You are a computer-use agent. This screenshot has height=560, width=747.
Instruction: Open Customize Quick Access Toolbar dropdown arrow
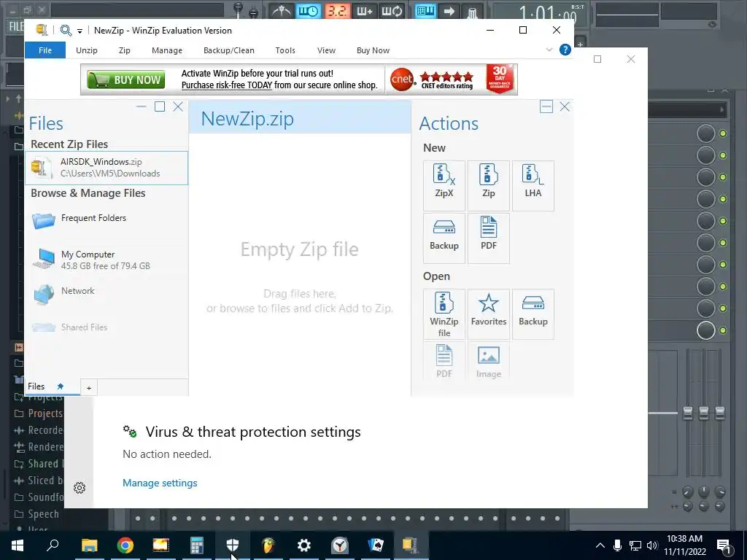pyautogui.click(x=80, y=31)
